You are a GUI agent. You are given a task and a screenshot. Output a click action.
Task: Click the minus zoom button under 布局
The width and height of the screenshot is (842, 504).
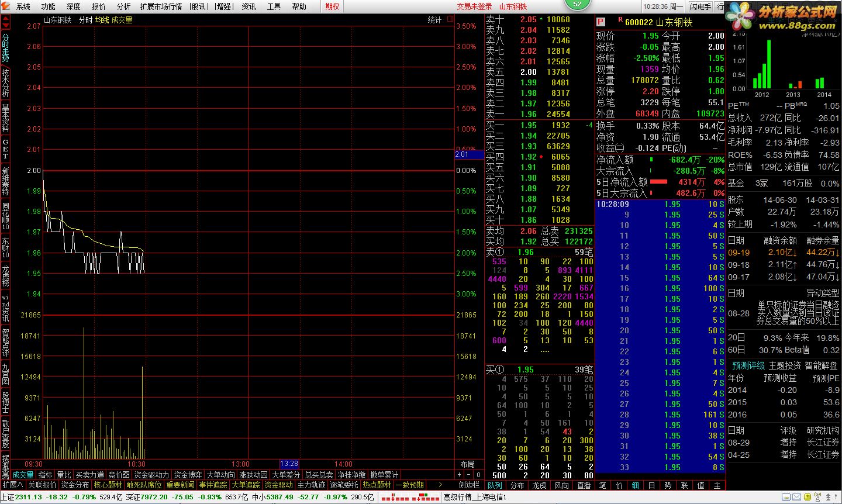468,475
